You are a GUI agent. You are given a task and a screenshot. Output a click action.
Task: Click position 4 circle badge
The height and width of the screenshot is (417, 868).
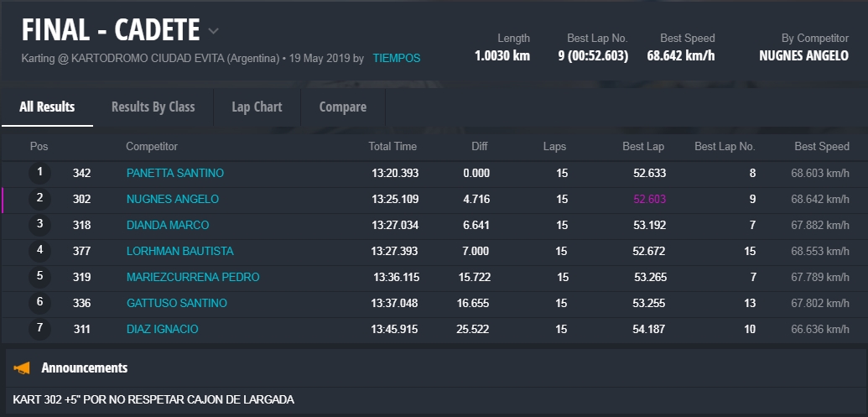(39, 251)
